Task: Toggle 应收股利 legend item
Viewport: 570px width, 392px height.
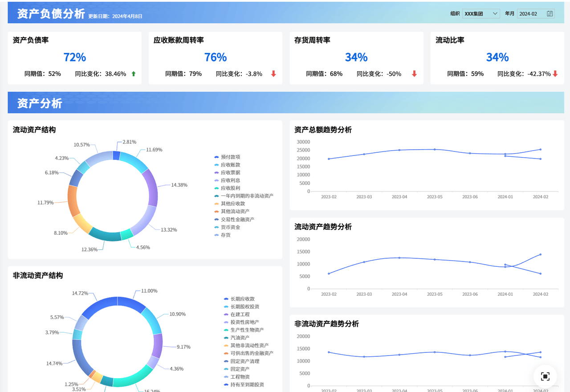Action: tap(227, 188)
